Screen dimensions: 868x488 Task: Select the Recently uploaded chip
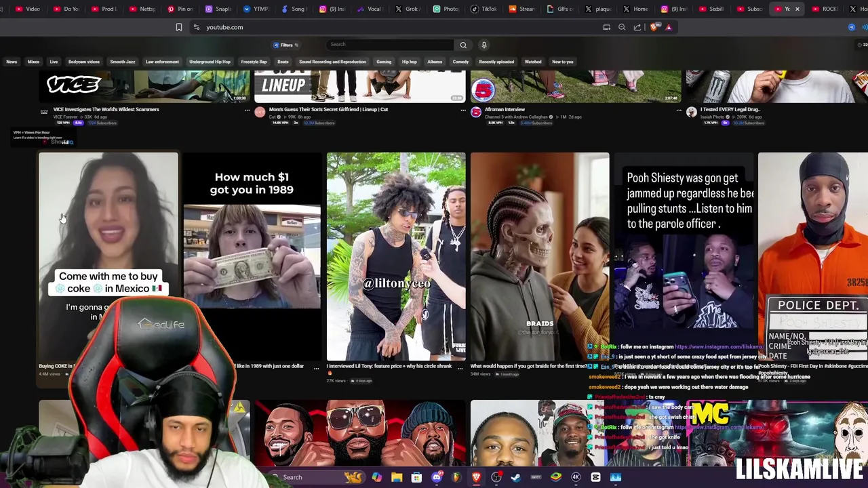click(496, 62)
